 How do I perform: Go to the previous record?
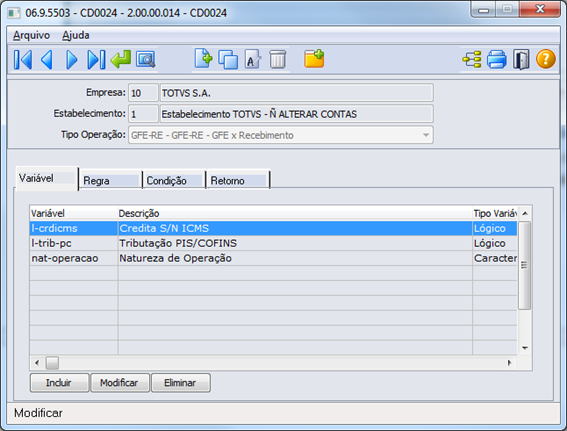click(x=47, y=60)
